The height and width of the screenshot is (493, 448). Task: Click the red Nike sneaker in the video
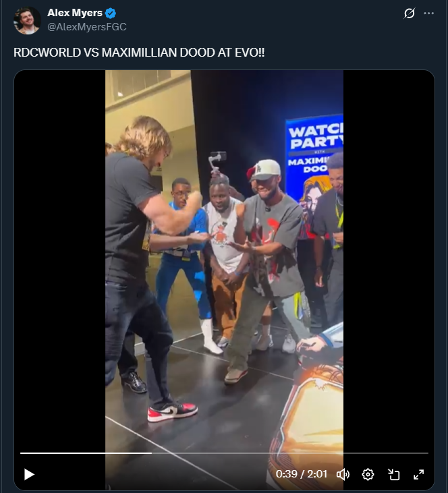point(173,412)
